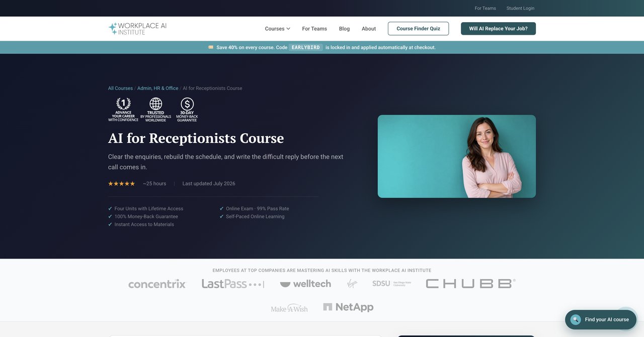Click the Last updated July 2026 text

click(209, 184)
